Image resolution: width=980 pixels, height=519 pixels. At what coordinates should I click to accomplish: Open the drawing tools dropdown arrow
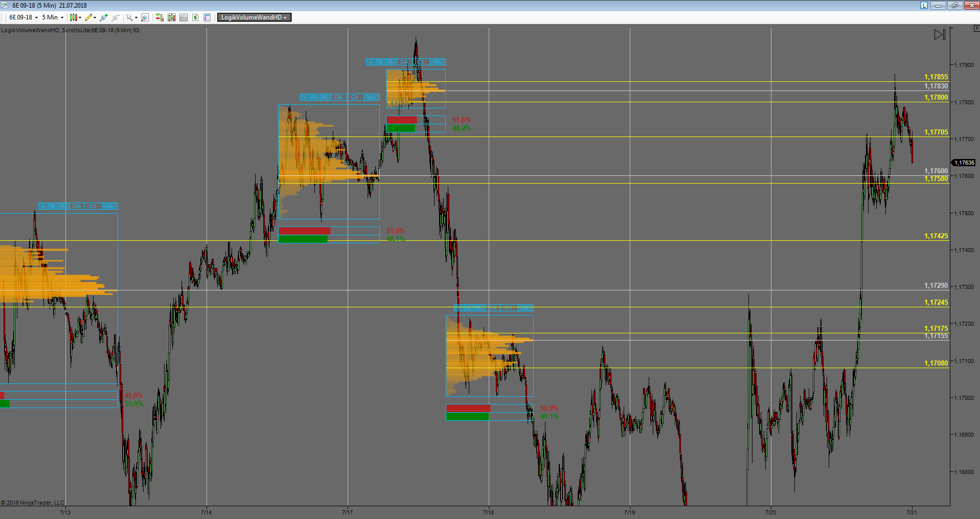95,17
